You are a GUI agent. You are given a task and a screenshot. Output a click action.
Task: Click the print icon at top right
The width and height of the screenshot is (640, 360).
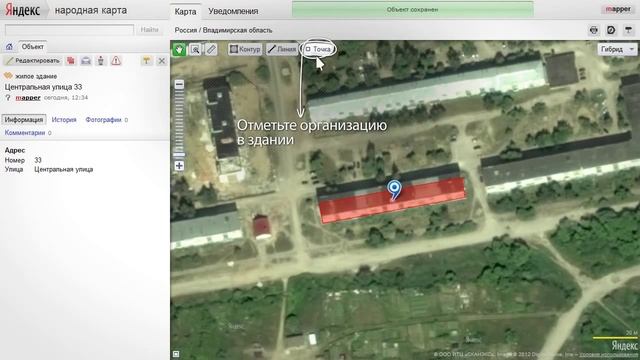pyautogui.click(x=594, y=30)
